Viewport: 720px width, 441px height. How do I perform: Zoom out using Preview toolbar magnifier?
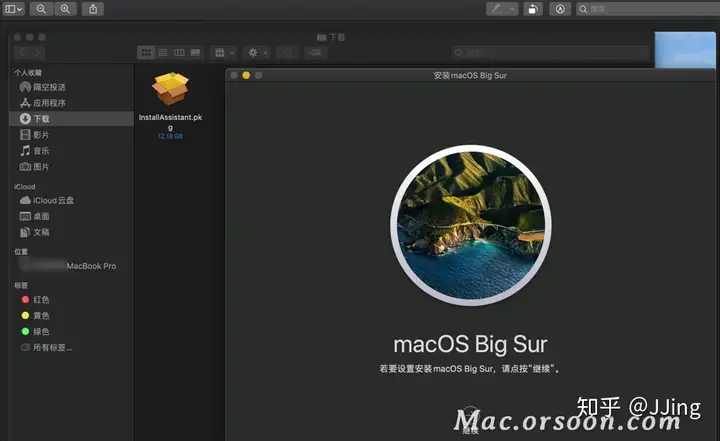[41, 9]
